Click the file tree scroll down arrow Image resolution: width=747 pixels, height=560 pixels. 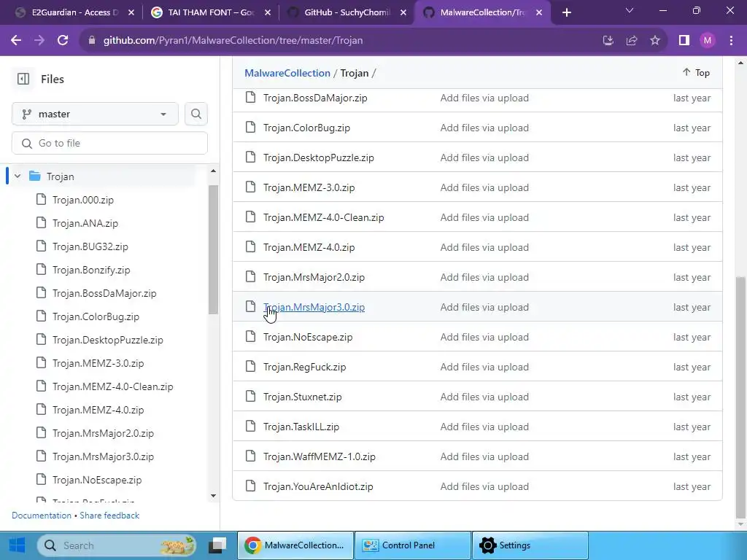click(213, 496)
